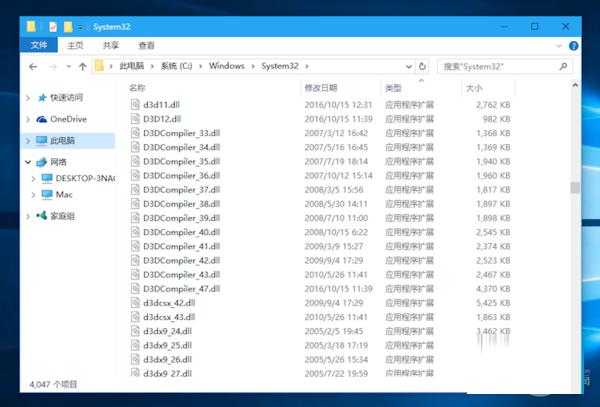The image size is (600, 407).
Task: Click the Back navigation arrow
Action: point(33,67)
